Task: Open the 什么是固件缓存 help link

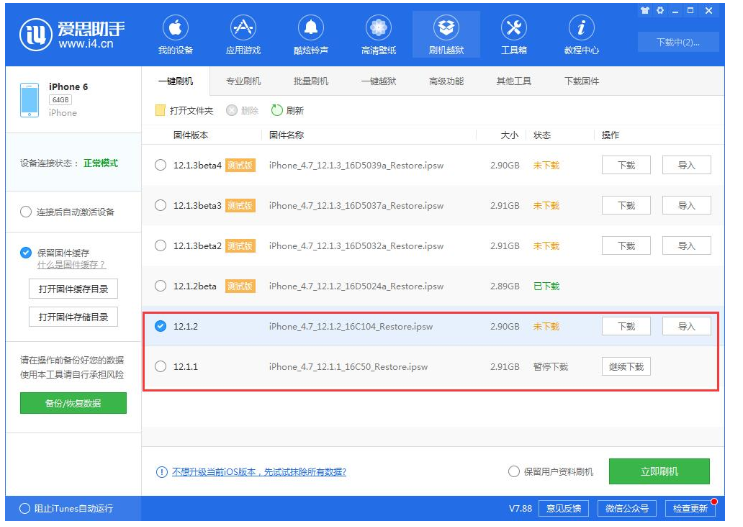Action: coord(71,265)
